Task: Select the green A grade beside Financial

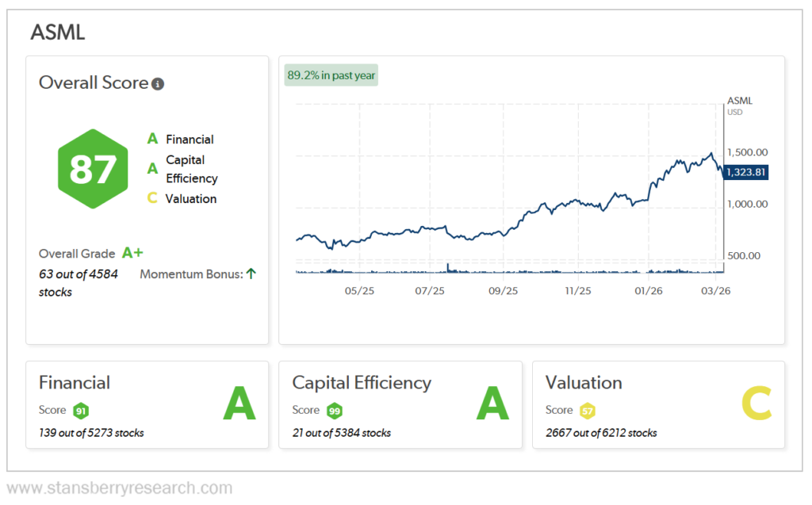Action: click(151, 139)
